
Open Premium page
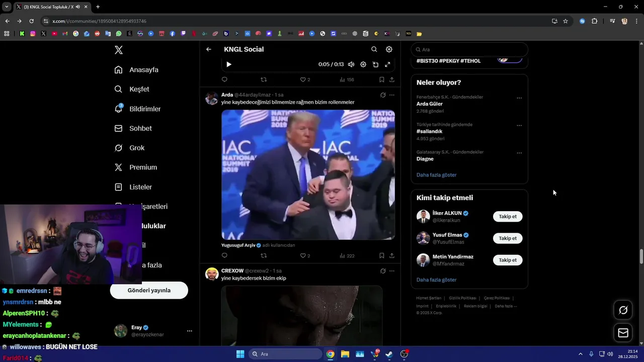[135, 167]
